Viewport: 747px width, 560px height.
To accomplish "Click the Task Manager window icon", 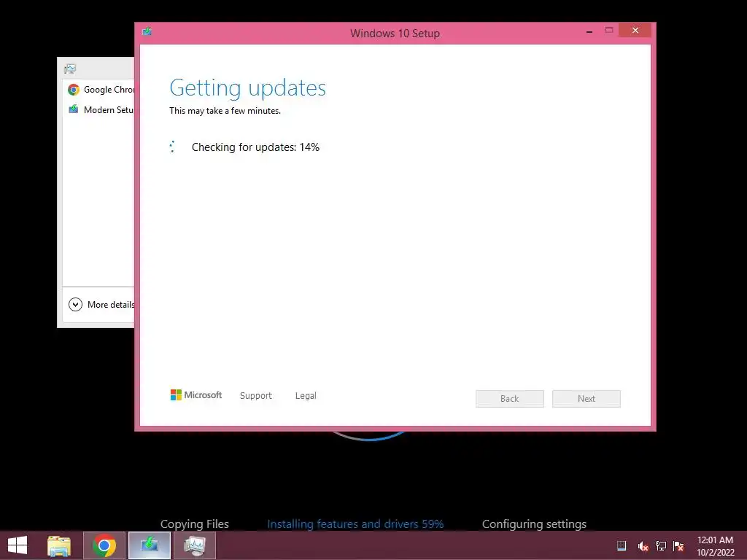I will 70,69.
